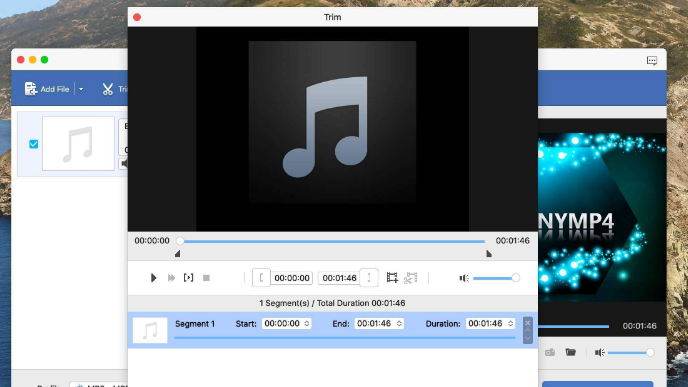The width and height of the screenshot is (688, 387).
Task: Click the playhead handle on the timeline
Action: click(180, 240)
